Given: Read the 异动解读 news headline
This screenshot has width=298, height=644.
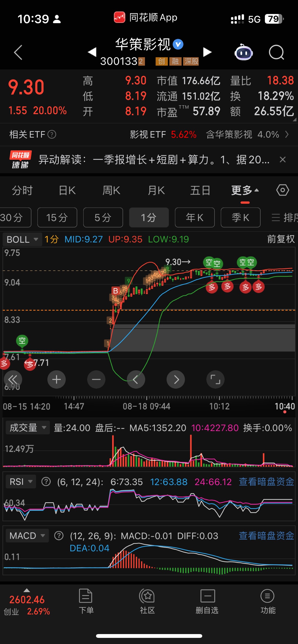Looking at the screenshot, I should [154, 160].
